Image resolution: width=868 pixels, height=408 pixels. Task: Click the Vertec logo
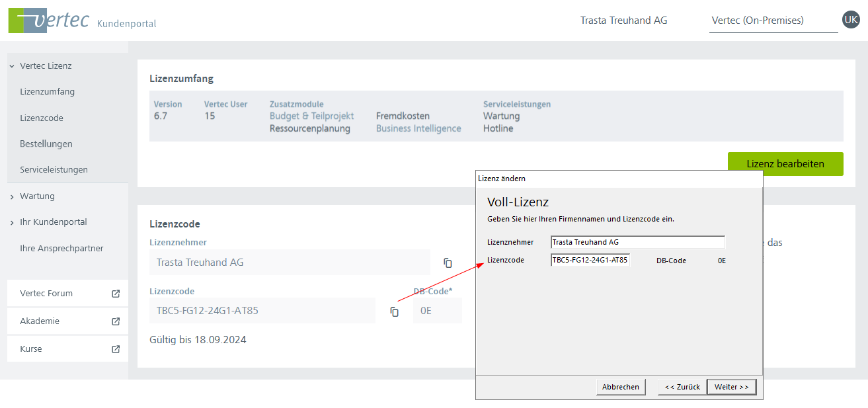coord(49,20)
